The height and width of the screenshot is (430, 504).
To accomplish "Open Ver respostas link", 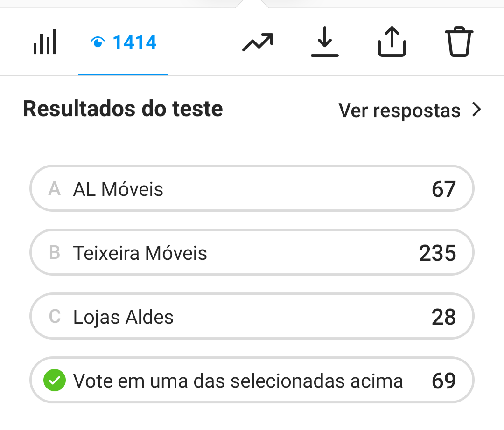I will (399, 110).
